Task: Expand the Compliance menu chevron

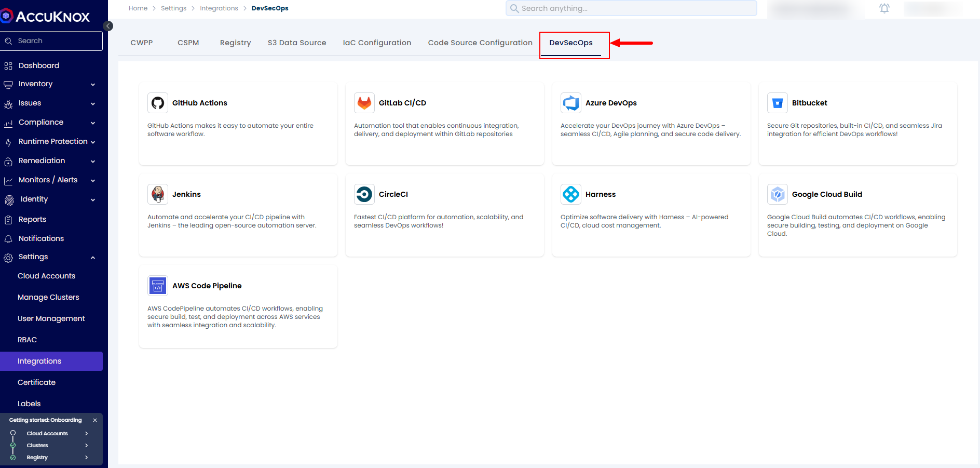Action: click(93, 123)
